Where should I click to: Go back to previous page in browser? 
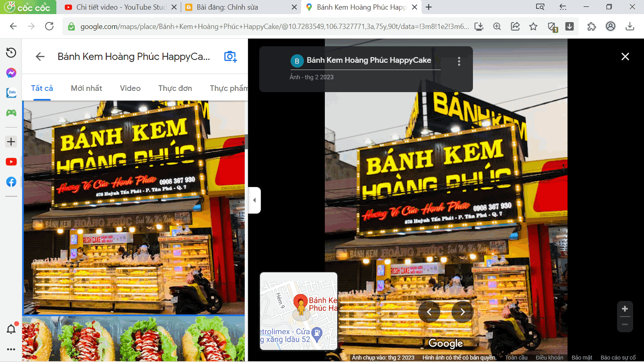tap(13, 27)
